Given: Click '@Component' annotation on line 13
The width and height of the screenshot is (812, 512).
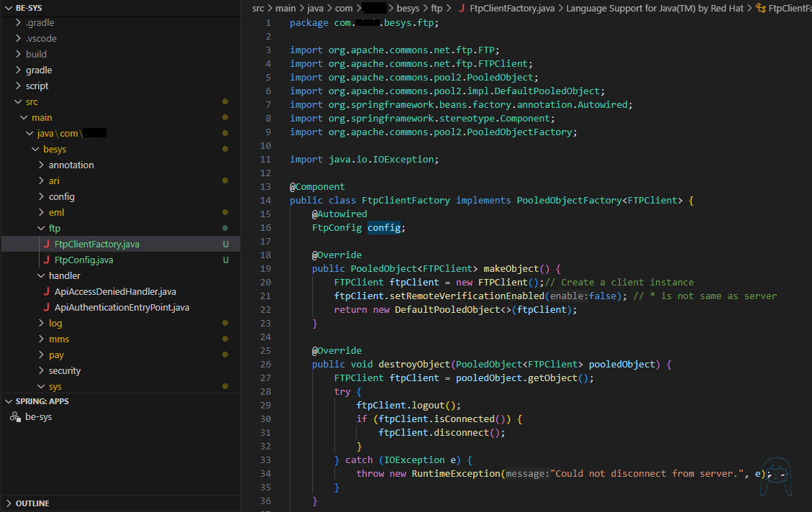Looking at the screenshot, I should 317,187.
